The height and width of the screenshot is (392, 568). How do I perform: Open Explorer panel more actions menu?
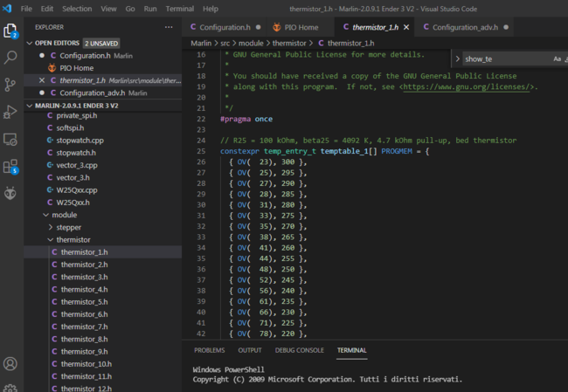coord(169,27)
